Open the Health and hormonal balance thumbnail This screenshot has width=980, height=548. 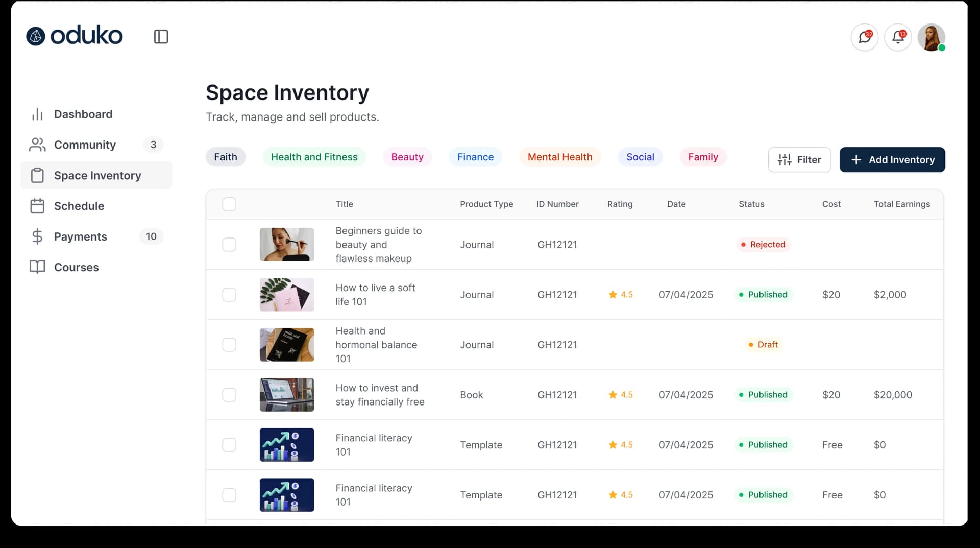tap(286, 345)
